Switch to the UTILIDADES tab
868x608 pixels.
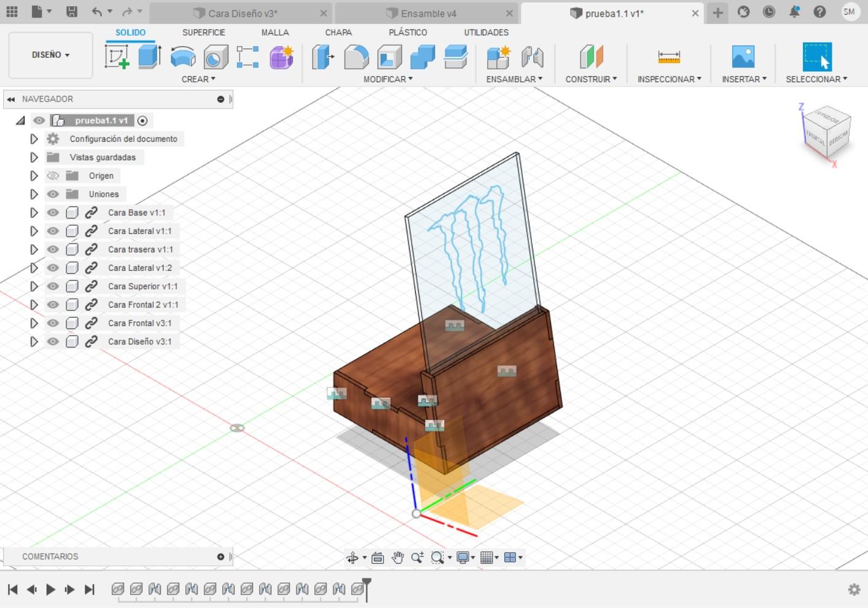pos(486,33)
